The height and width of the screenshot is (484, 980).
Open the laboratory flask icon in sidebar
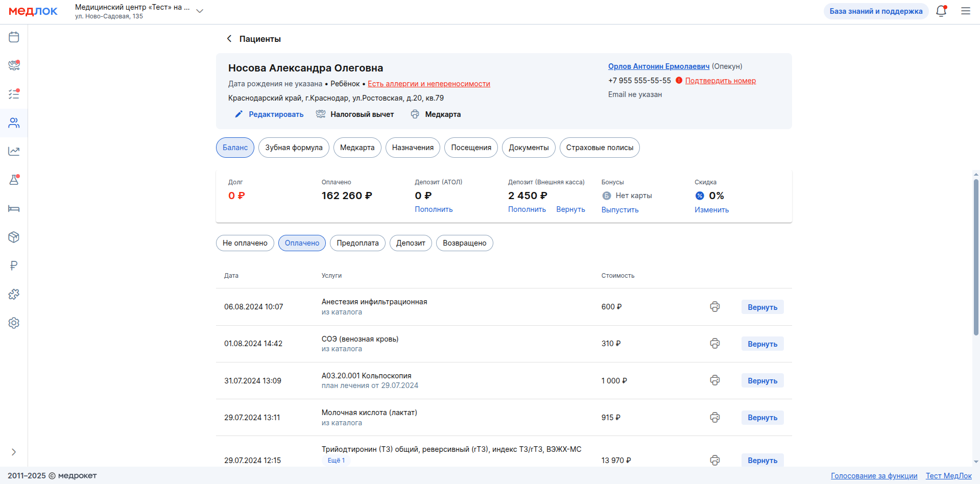[14, 180]
